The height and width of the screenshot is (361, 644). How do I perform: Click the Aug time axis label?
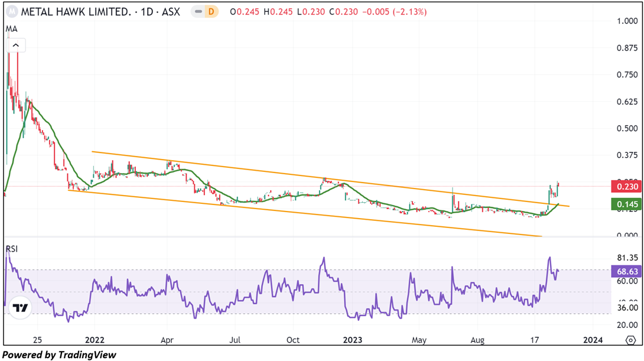click(x=477, y=340)
